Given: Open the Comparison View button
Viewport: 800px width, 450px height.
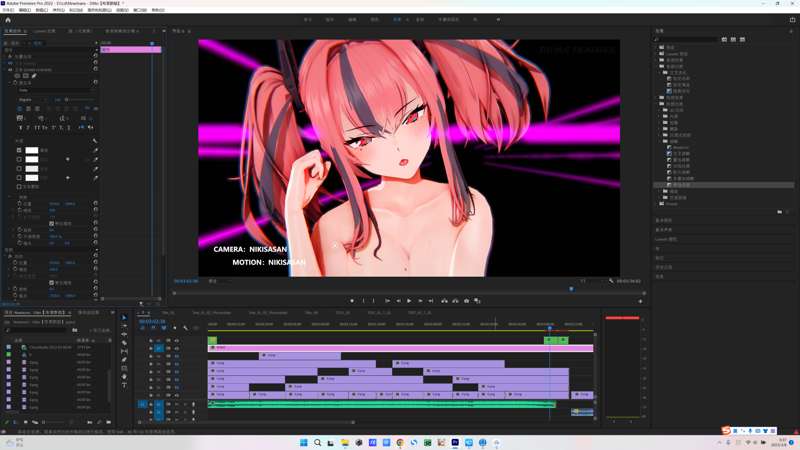Looking at the screenshot, I should tap(478, 301).
